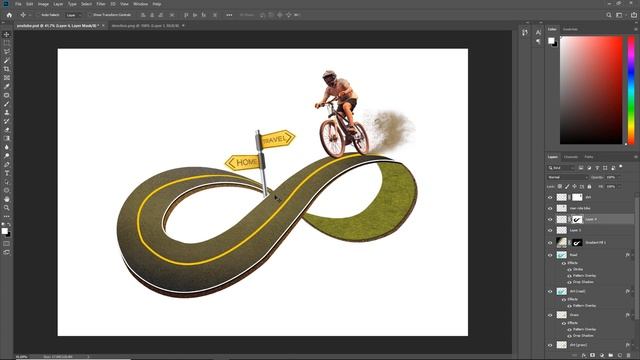Enable the Show Transform Controls checkbox

(89, 15)
